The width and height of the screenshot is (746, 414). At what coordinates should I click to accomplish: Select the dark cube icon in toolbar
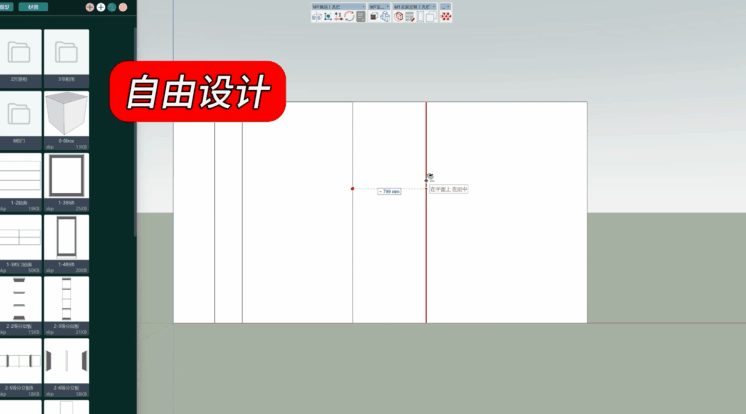tap(373, 17)
